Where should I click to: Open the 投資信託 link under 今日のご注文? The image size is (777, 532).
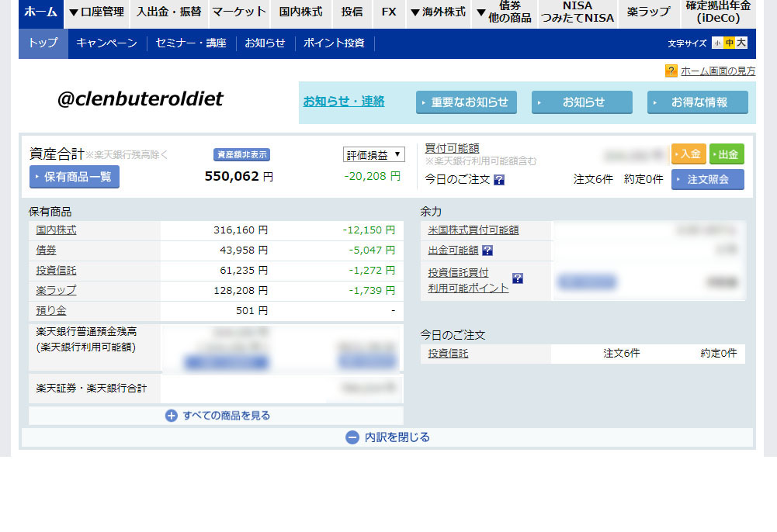pyautogui.click(x=448, y=354)
